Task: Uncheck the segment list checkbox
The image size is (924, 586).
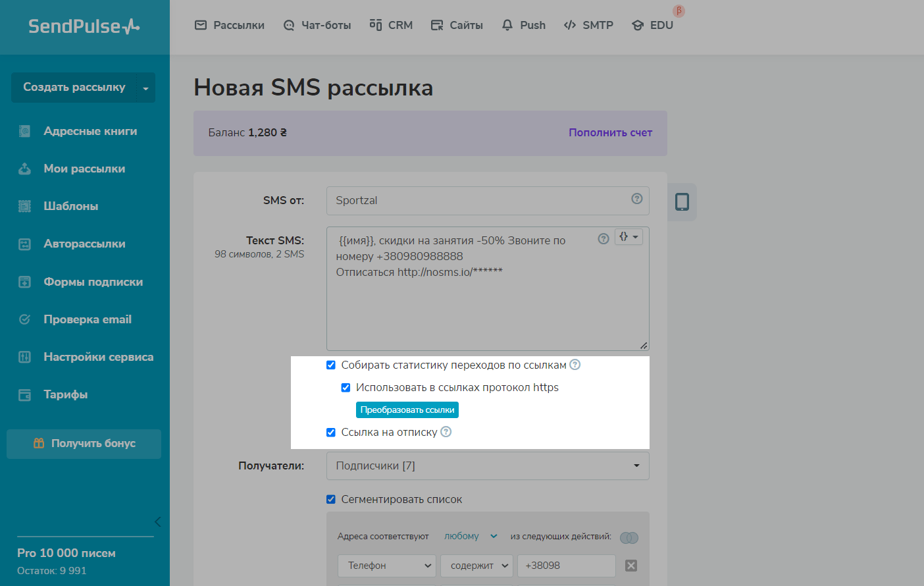Action: point(331,499)
